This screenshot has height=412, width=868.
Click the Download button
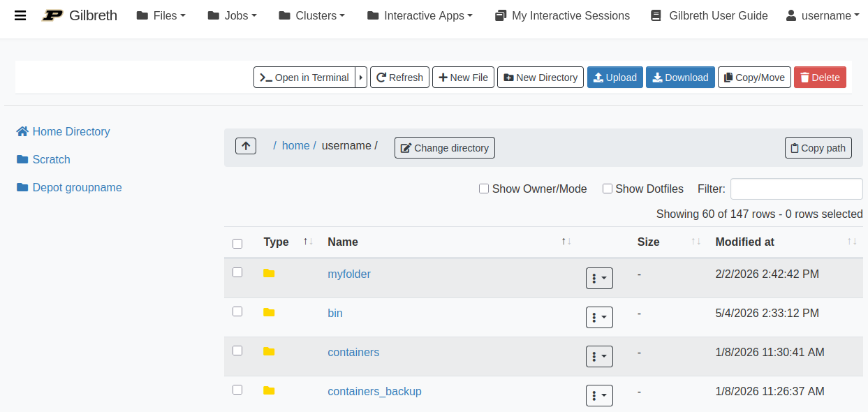pos(680,78)
